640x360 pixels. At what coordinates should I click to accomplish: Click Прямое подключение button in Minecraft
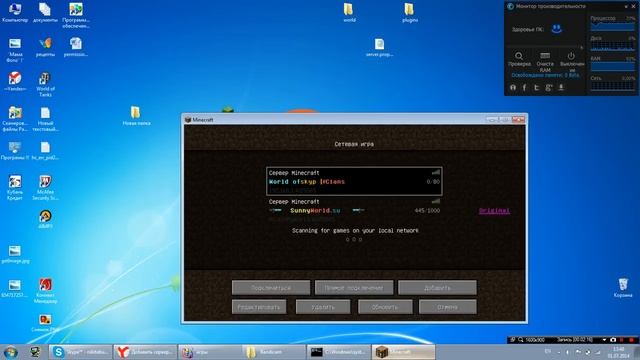(x=354, y=287)
